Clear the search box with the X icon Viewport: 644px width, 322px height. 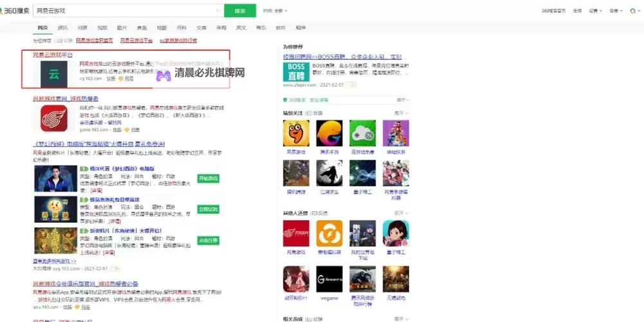pyautogui.click(x=217, y=11)
